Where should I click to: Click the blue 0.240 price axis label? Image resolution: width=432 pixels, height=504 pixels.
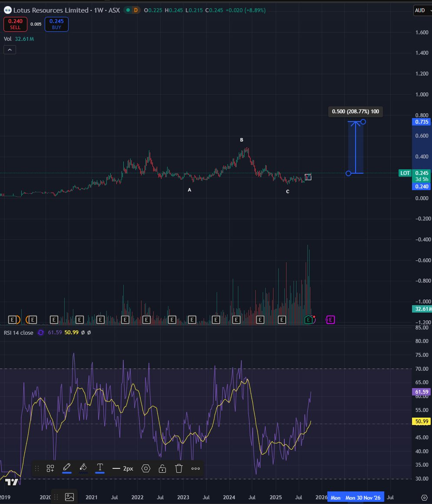pyautogui.click(x=422, y=186)
